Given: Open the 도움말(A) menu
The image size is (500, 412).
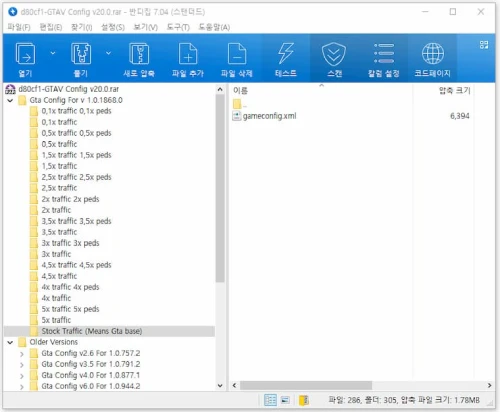Looking at the screenshot, I should coord(214,27).
